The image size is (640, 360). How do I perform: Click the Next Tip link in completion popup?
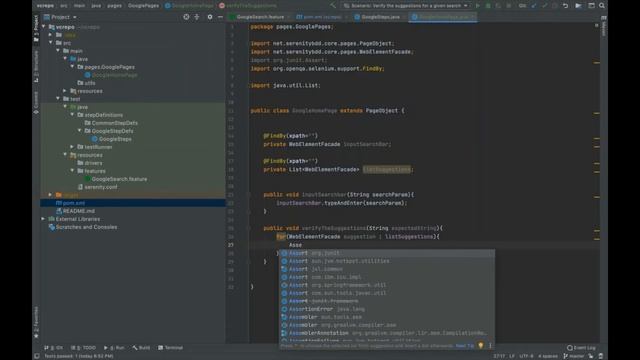pyautogui.click(x=464, y=346)
